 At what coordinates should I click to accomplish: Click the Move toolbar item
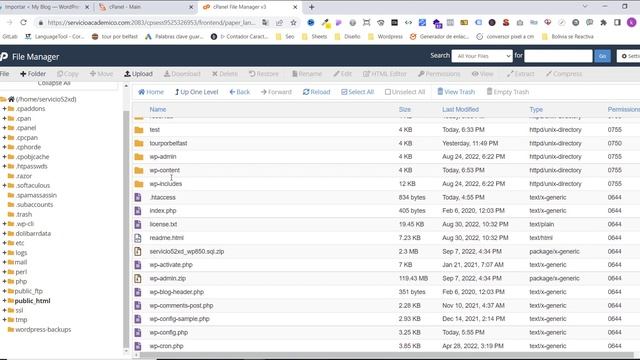[101, 74]
